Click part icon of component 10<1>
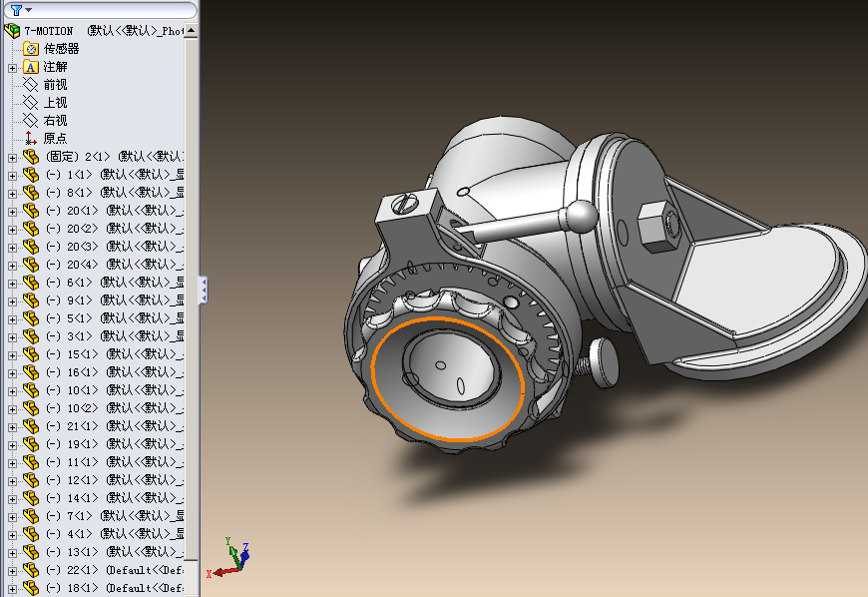Screen dimensions: 868x597 tap(31, 390)
